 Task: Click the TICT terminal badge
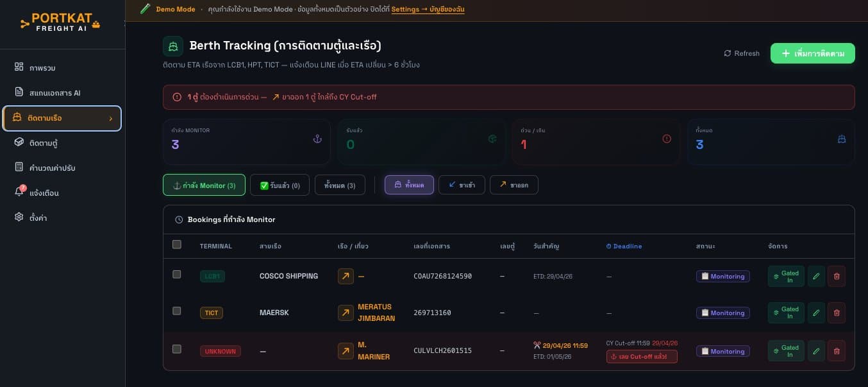(x=212, y=313)
